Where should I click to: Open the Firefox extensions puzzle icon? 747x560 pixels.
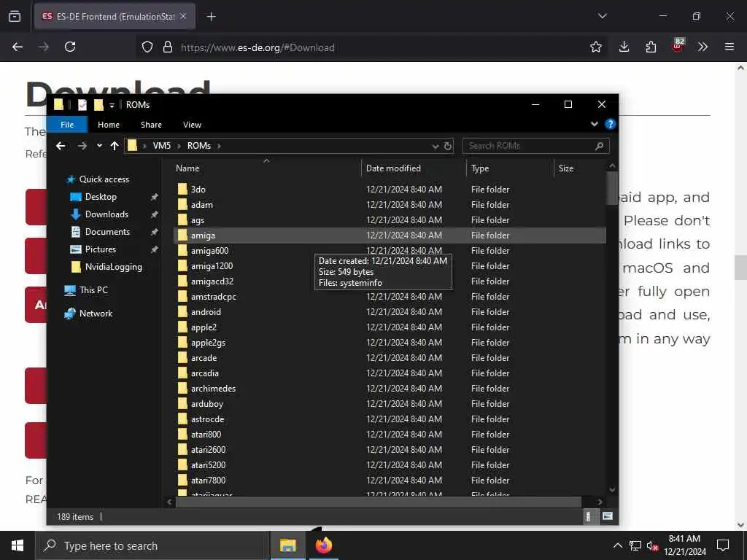tap(651, 47)
